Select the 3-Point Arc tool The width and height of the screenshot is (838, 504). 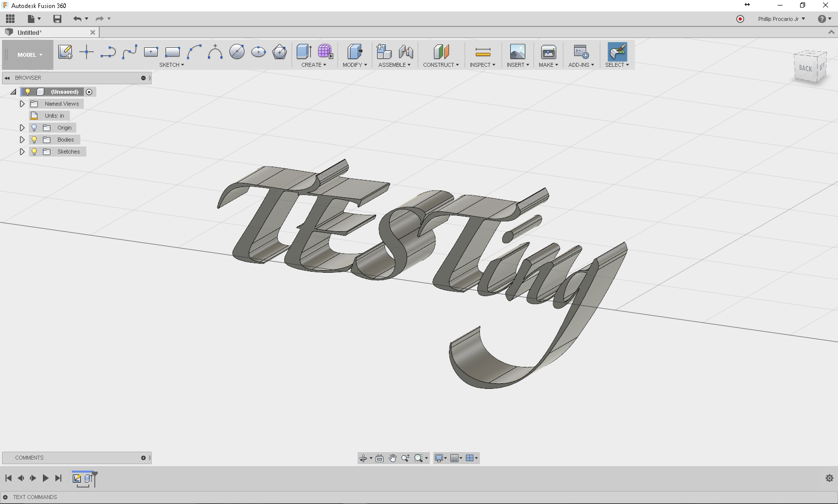(x=194, y=52)
